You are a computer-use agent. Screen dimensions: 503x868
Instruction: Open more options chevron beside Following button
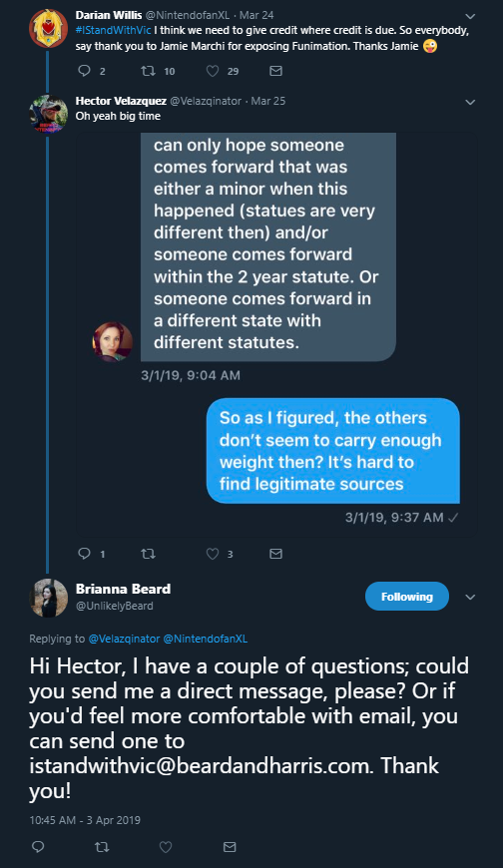470,597
